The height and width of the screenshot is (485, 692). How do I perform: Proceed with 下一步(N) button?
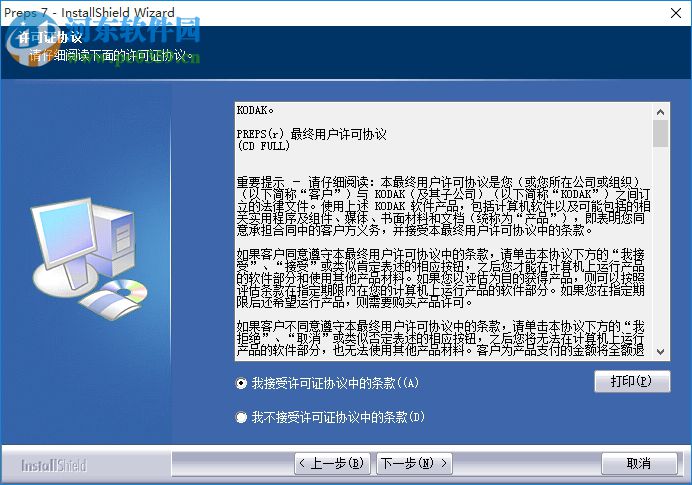click(x=414, y=463)
